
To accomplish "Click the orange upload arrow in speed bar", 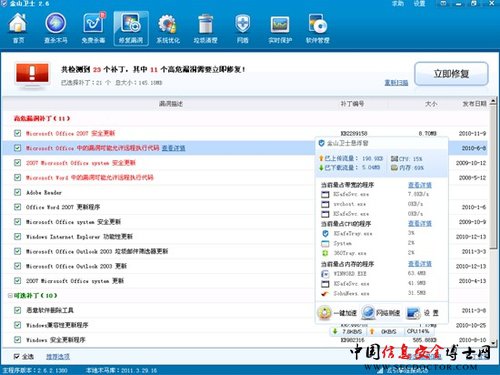I will click(372, 331).
